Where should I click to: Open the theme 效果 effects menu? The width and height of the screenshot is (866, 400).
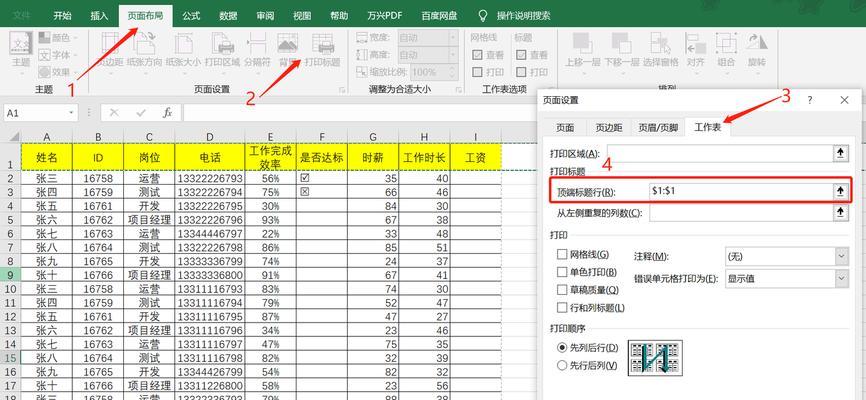click(57, 72)
